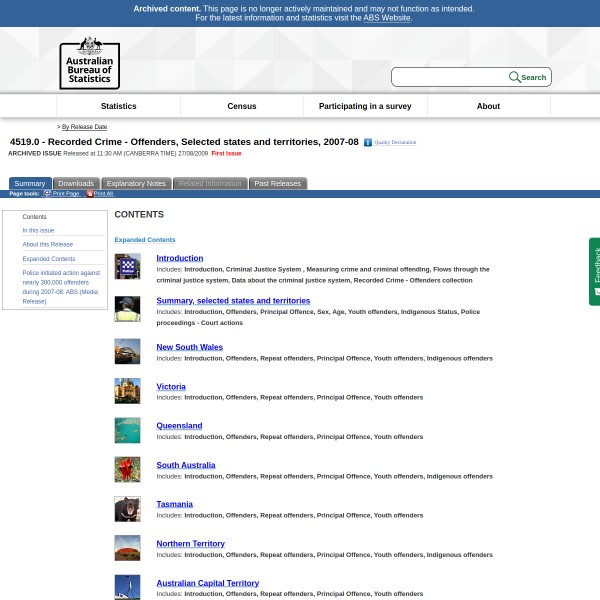Image resolution: width=600 pixels, height=600 pixels.
Task: Click the Quality Declaration info icon
Action: [x=368, y=143]
